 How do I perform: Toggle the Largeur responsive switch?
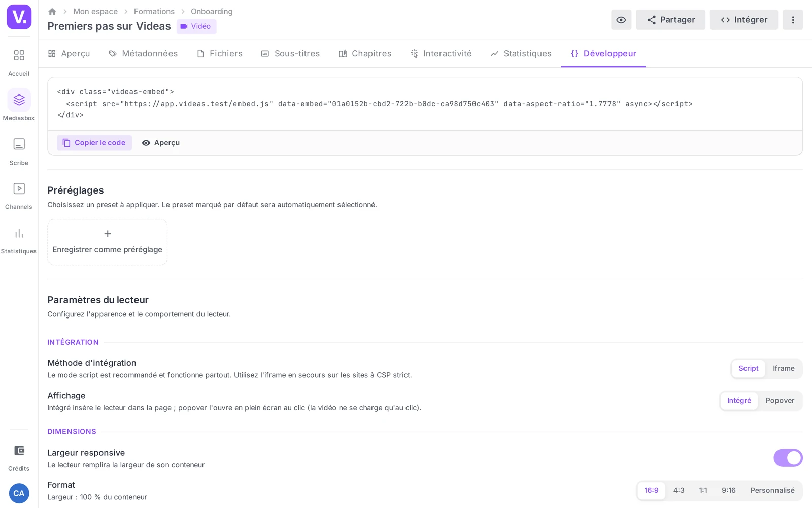[788, 458]
